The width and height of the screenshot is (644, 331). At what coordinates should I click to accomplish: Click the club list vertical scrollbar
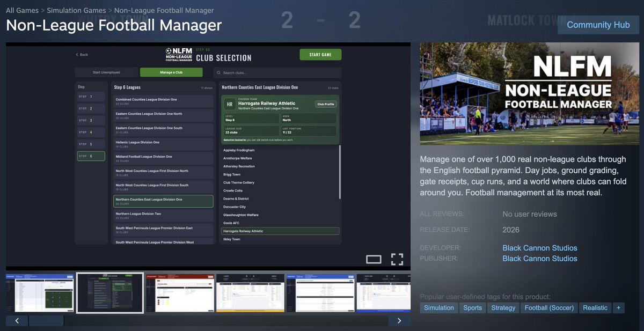coord(340,172)
